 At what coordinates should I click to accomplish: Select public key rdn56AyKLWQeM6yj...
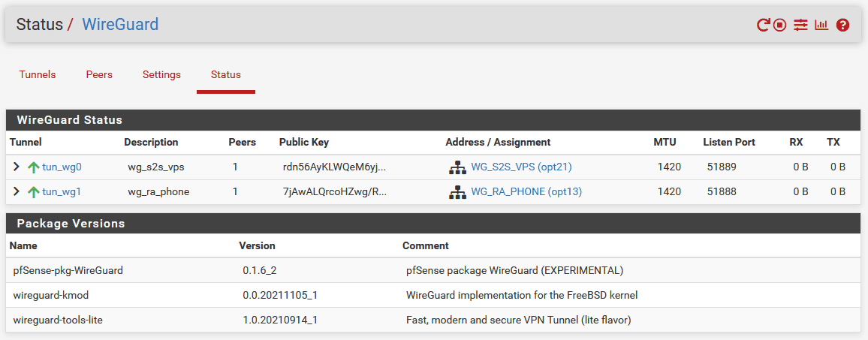point(334,167)
